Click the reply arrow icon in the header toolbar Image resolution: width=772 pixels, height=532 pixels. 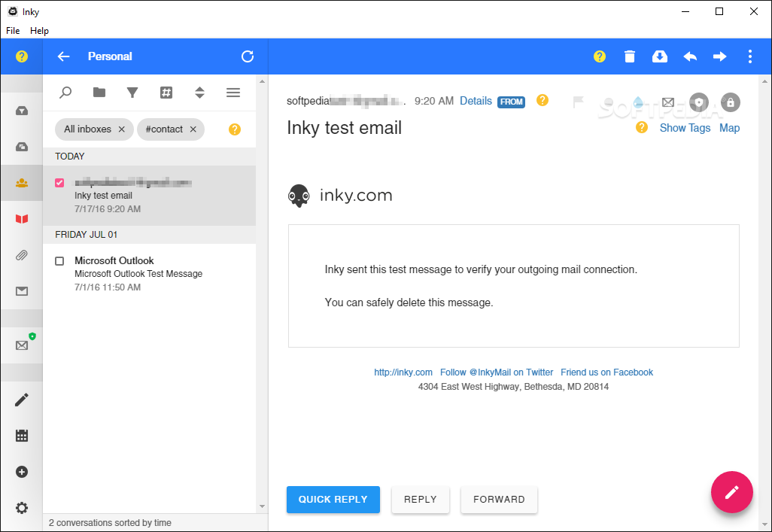[690, 56]
